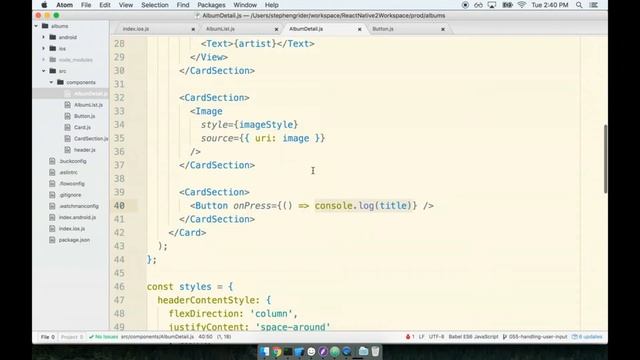Screen dimensions: 640x360
Task: Collapse the albums root folder
Action: click(36, 26)
